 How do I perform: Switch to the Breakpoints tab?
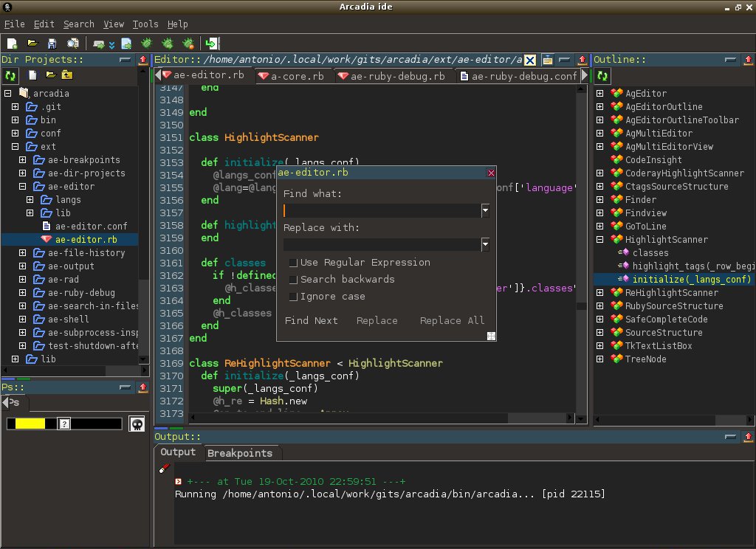point(239,453)
